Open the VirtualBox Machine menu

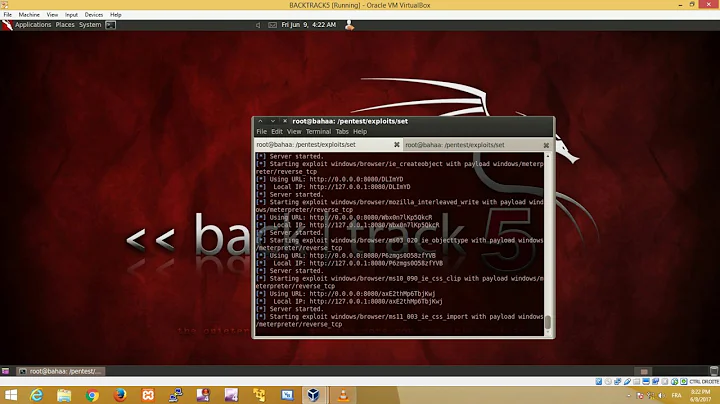[x=29, y=15]
